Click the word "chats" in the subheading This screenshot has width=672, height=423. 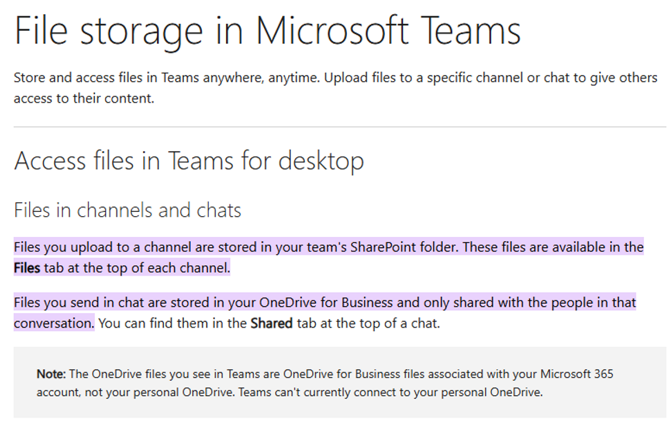point(217,211)
